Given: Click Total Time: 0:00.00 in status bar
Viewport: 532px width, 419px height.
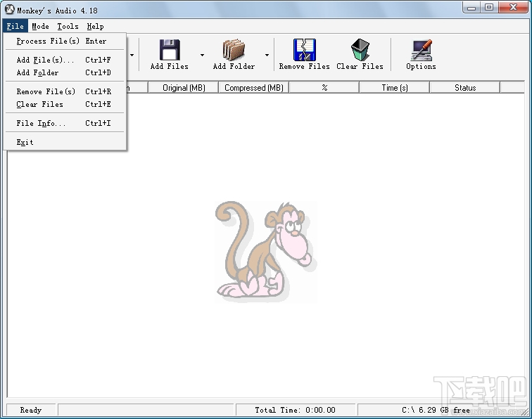Looking at the screenshot, I should pyautogui.click(x=295, y=410).
